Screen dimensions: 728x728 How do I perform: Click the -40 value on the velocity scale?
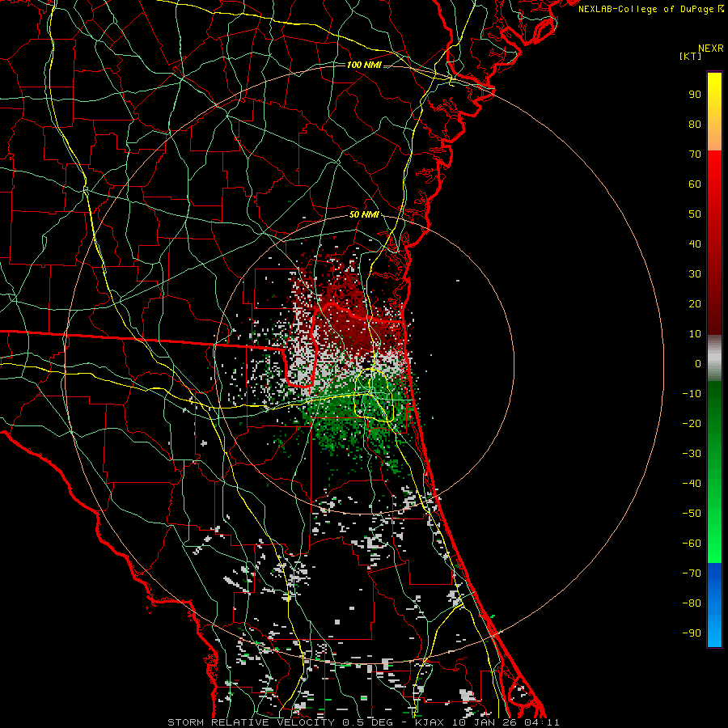[x=692, y=484]
